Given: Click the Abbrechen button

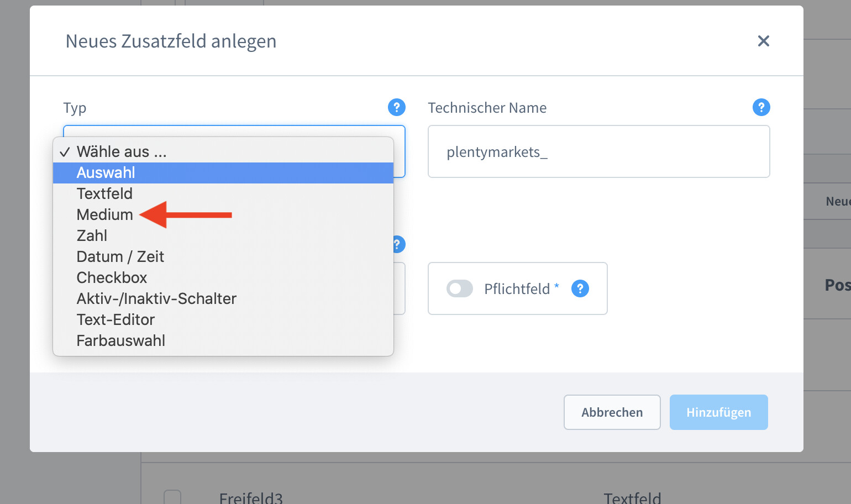Looking at the screenshot, I should coord(612,412).
